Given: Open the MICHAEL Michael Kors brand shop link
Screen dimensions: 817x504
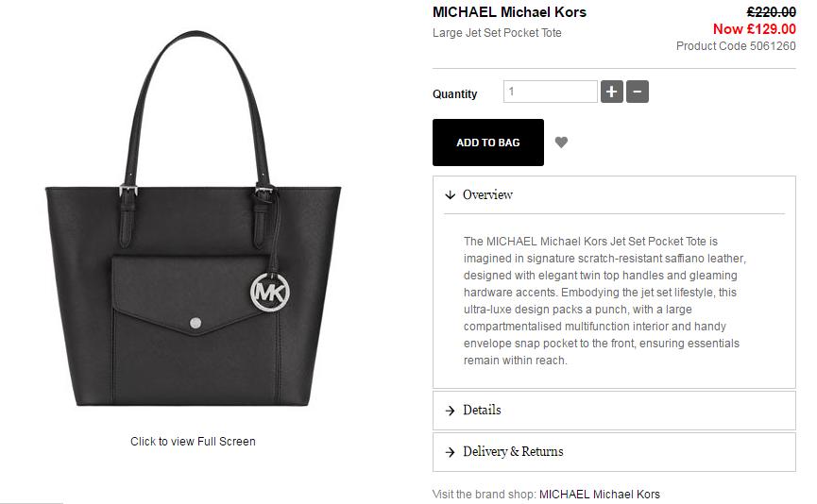Looking at the screenshot, I should (599, 495).
